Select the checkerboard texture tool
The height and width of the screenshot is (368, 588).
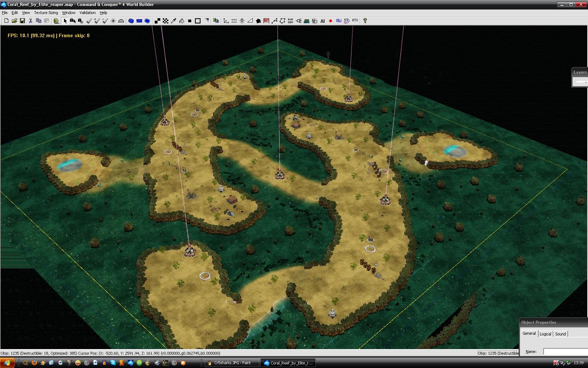coord(166,21)
